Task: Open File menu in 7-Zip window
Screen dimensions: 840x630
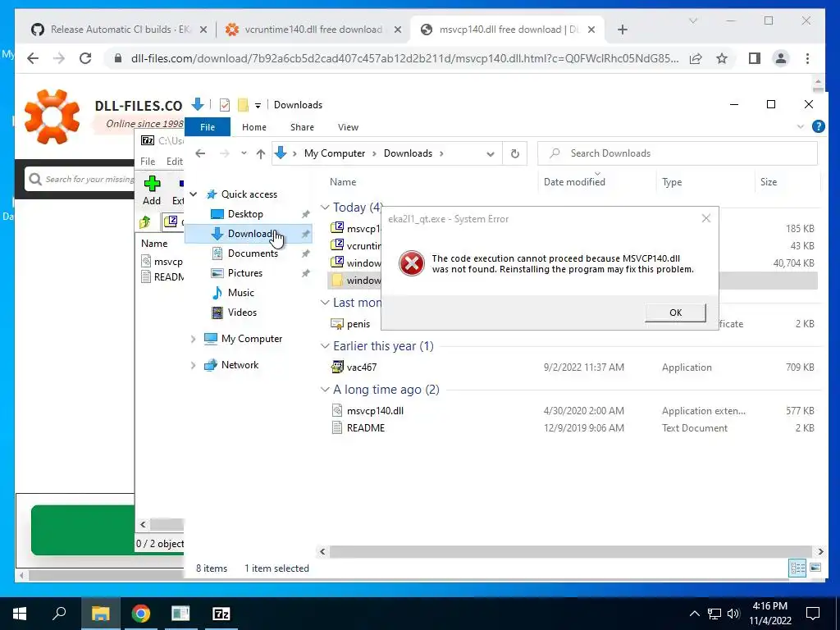Action: pos(148,162)
